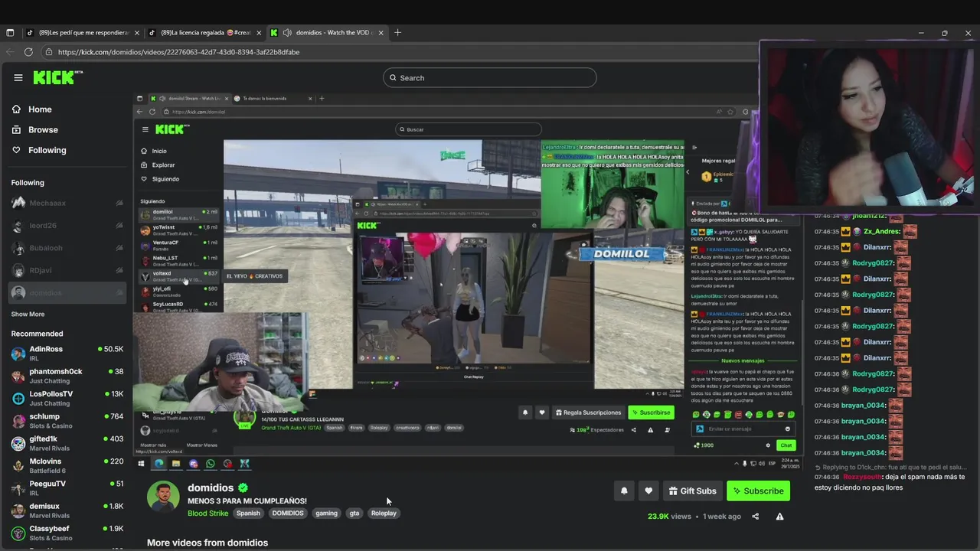Click the WhatsApp taskbar icon in the video

(211, 464)
